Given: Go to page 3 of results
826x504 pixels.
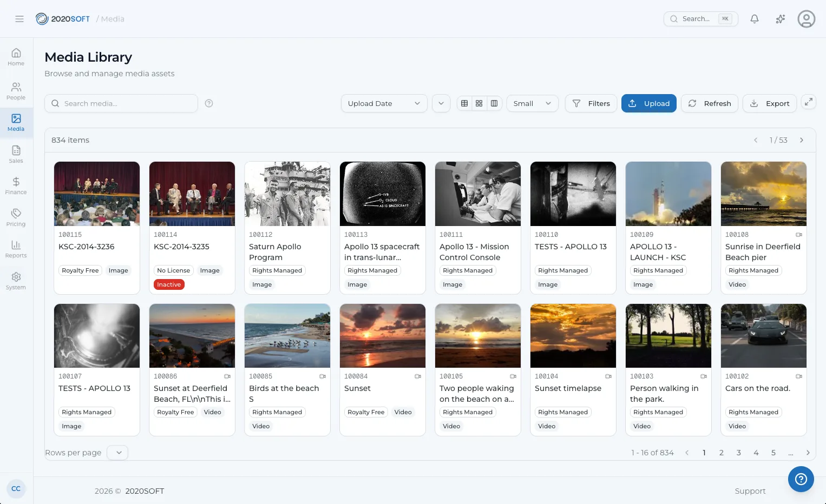Looking at the screenshot, I should [x=738, y=453].
